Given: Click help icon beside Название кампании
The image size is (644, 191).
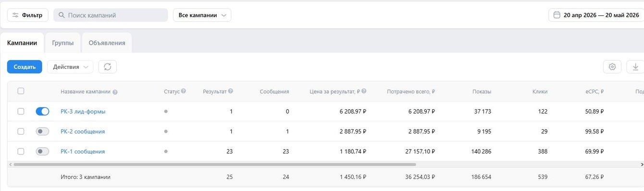Looking at the screenshot, I should 115,92.
